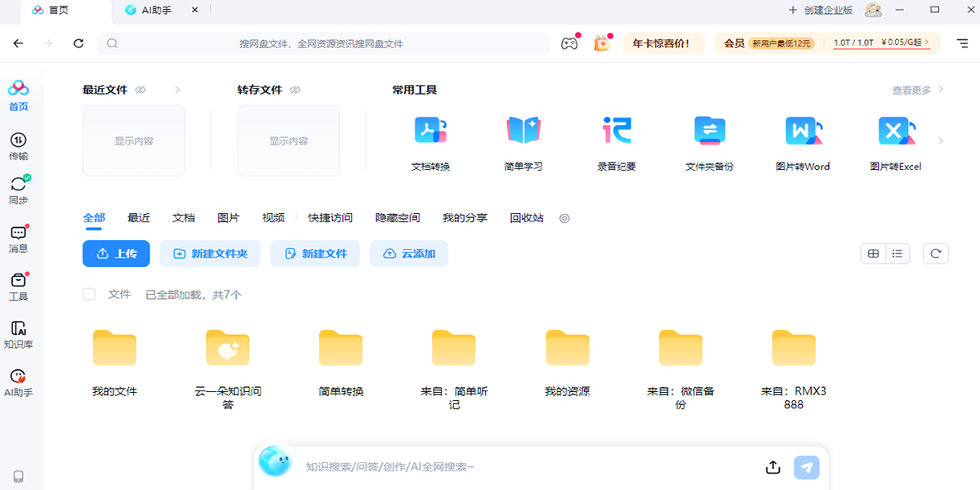Toggle visibility of 转存文件 section
The width and height of the screenshot is (980, 490).
[295, 90]
